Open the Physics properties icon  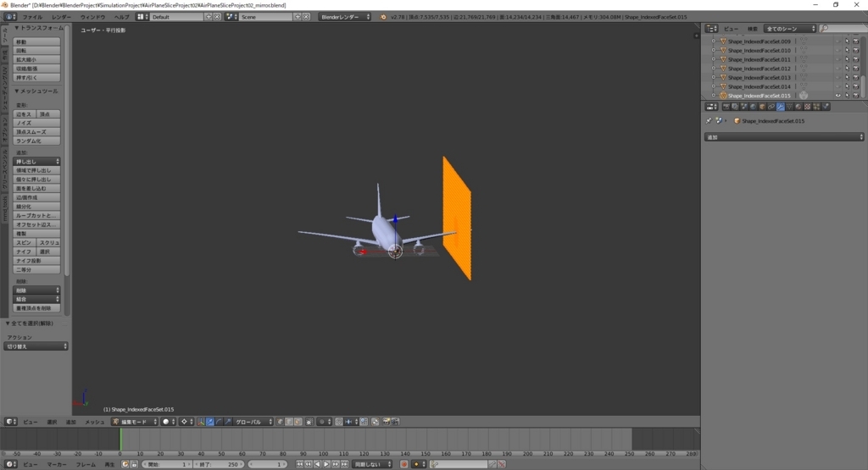[x=826, y=107]
